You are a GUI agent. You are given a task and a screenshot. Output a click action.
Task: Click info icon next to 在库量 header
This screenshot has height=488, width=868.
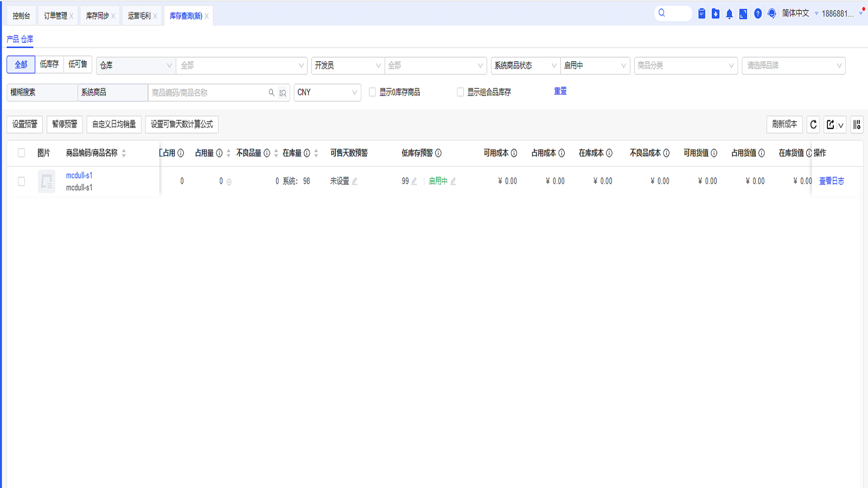(x=307, y=153)
